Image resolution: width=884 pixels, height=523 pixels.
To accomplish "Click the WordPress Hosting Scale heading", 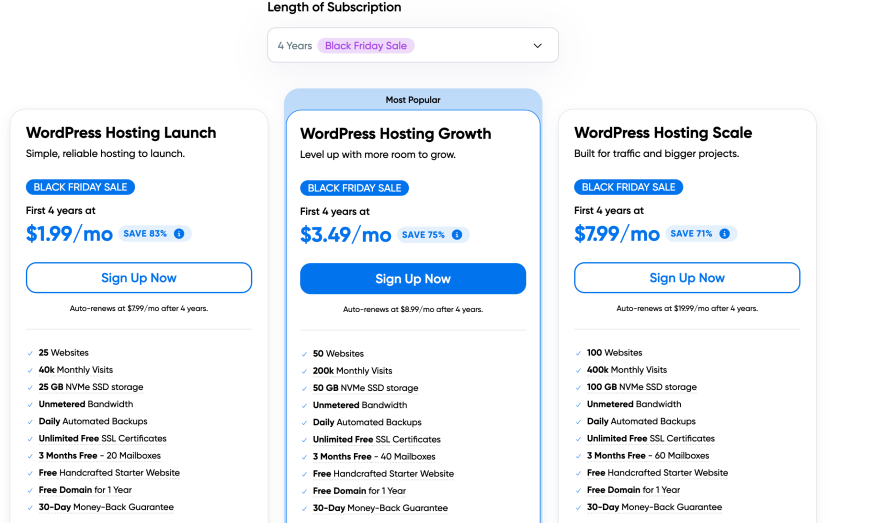I will (663, 133).
